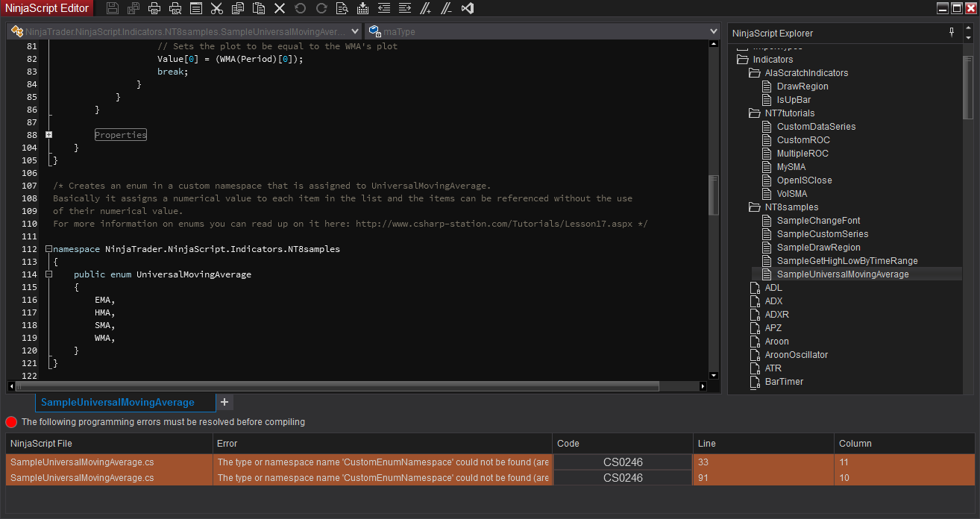980x519 pixels.
Task: Add a new tab with plus button
Action: point(225,402)
